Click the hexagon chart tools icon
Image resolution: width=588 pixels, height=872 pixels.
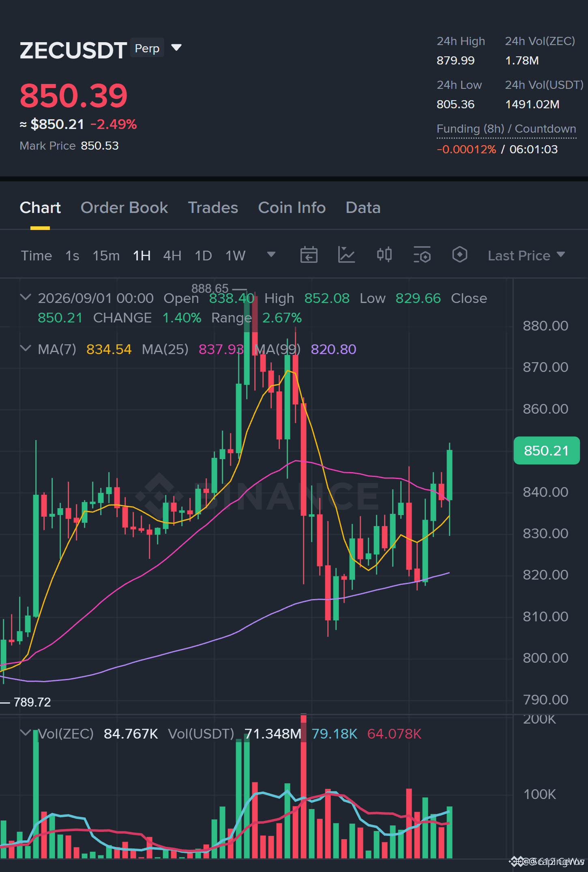coord(460,255)
